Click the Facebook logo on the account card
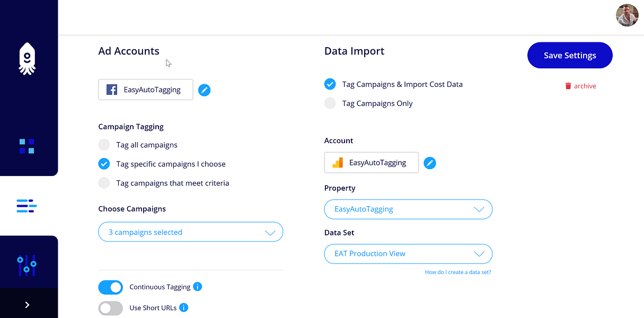The image size is (644, 318). (x=111, y=90)
